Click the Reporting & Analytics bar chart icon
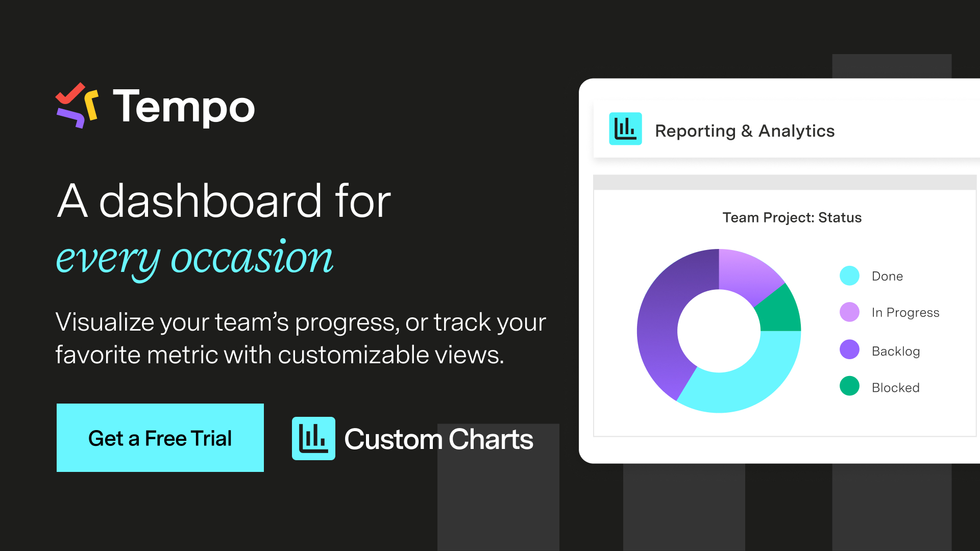 tap(625, 129)
